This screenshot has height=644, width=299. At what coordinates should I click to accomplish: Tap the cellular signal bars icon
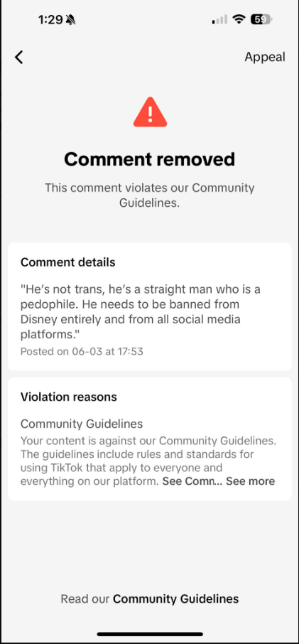click(219, 20)
